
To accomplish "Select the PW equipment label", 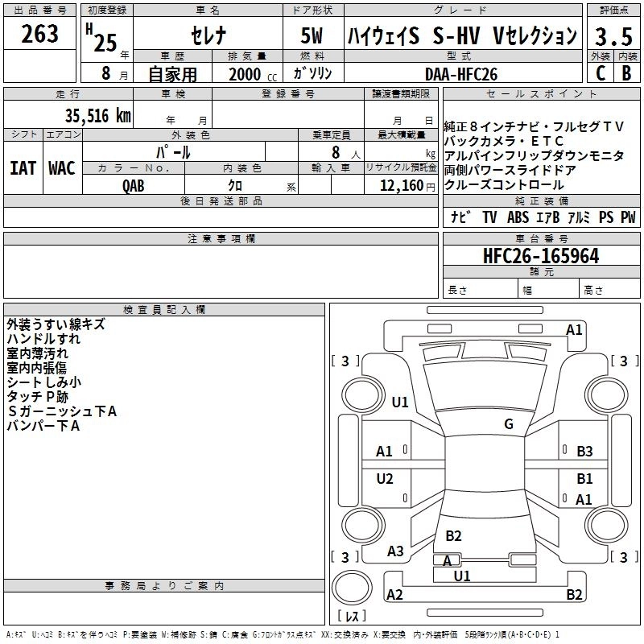I will click(628, 217).
